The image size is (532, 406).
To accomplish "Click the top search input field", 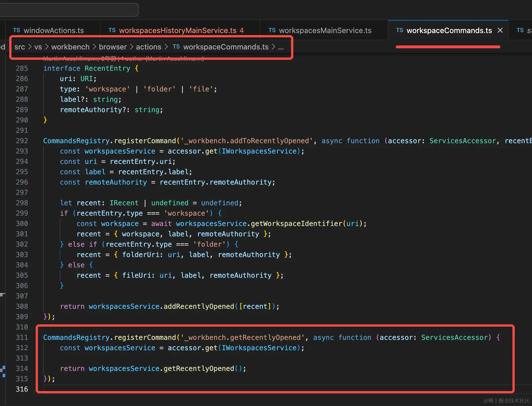I will click(x=69, y=10).
